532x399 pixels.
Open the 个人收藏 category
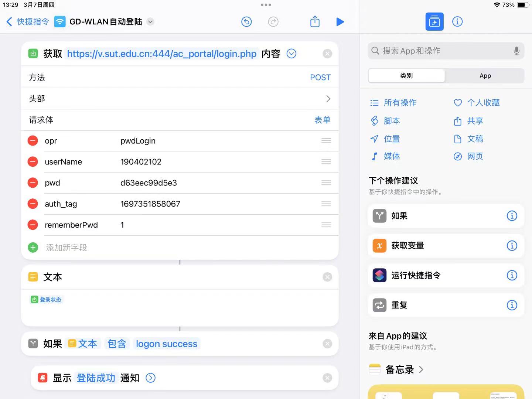[477, 103]
